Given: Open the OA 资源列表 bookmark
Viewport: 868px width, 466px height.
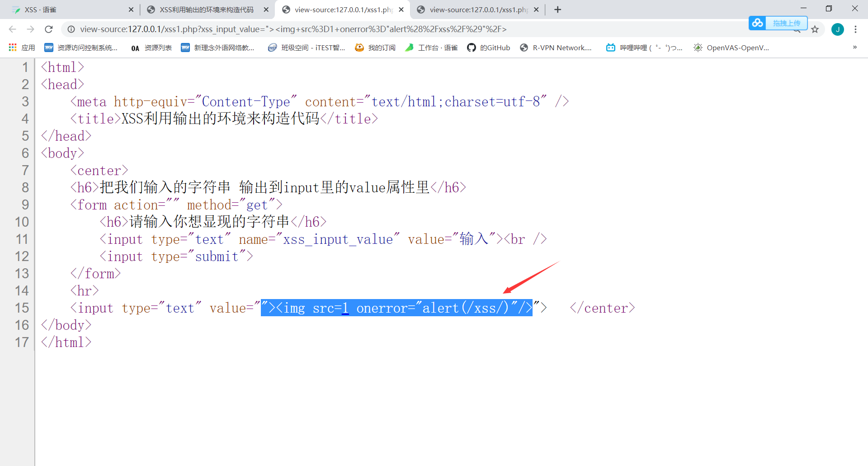Looking at the screenshot, I should pyautogui.click(x=151, y=48).
